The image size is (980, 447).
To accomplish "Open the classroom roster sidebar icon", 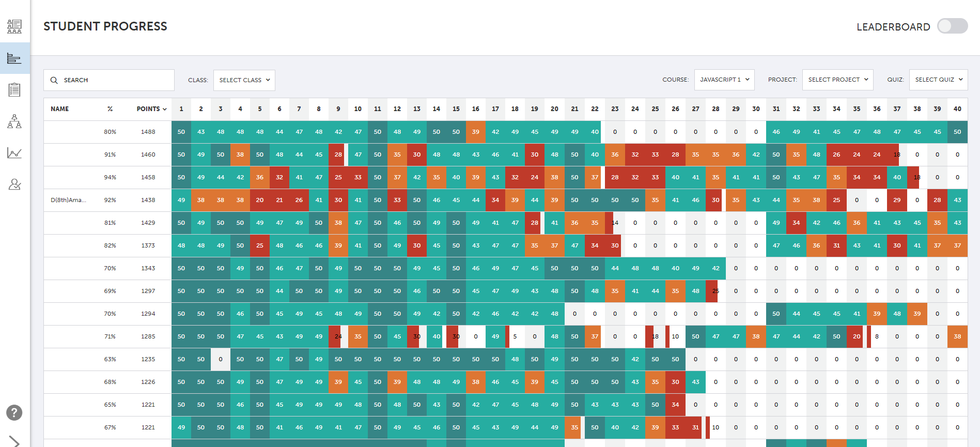I will coord(14,26).
